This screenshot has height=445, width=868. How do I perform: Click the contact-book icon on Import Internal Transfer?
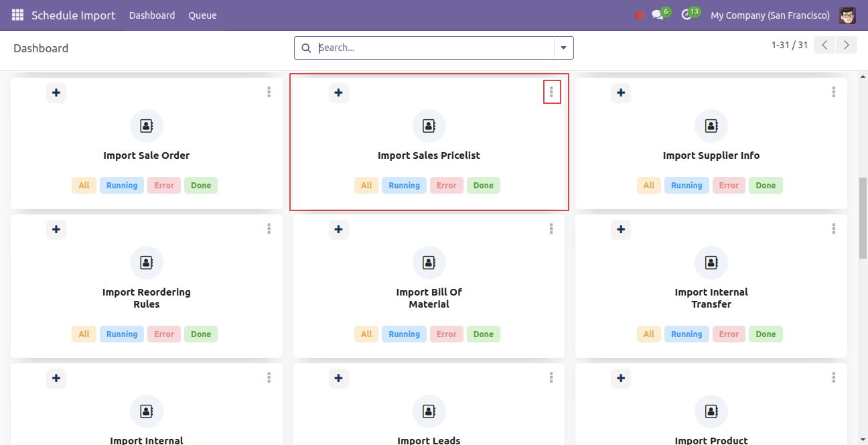pyautogui.click(x=711, y=263)
